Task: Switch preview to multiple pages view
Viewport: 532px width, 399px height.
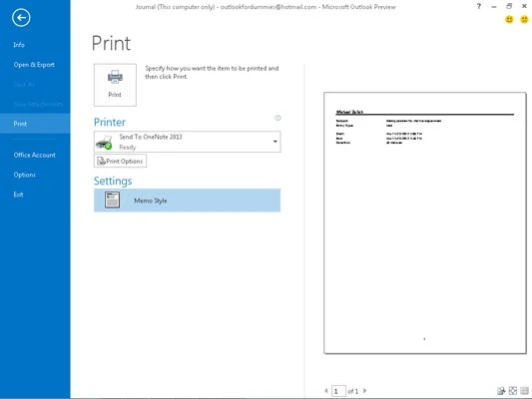Action: click(525, 391)
